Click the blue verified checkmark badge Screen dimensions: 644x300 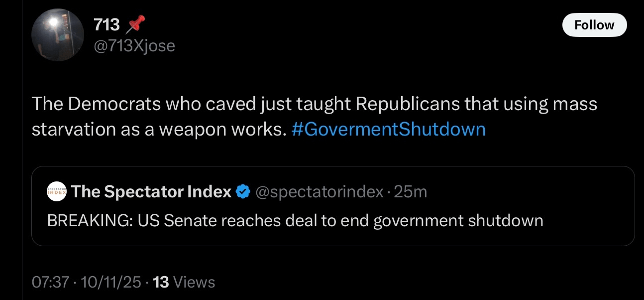click(242, 191)
